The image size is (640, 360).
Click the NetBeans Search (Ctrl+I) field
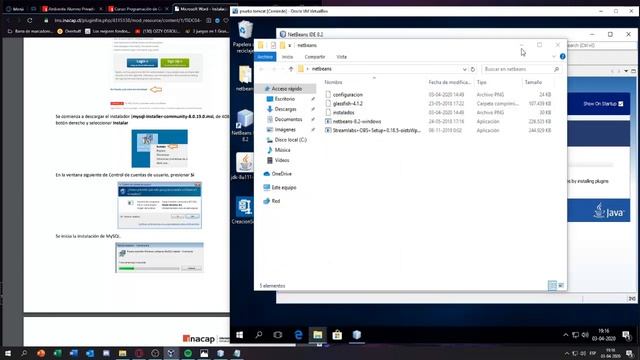602,45
